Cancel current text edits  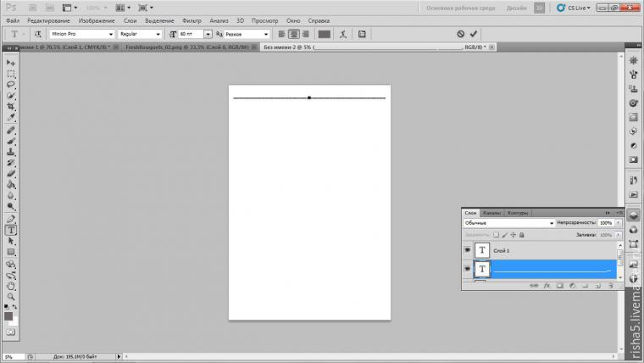coord(461,34)
